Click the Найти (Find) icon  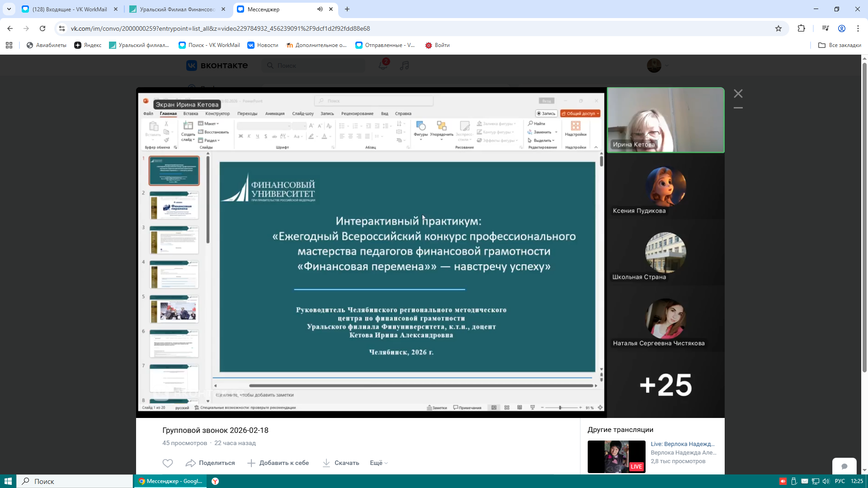point(530,123)
